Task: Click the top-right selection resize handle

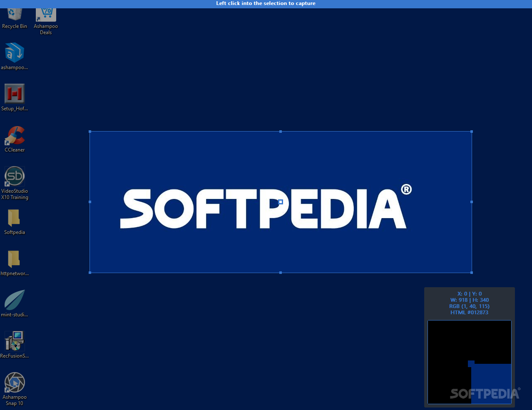Action: [x=472, y=132]
